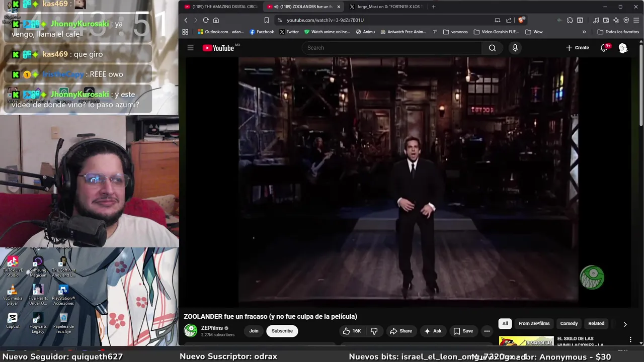Focus the YouTube search field
Viewport: 644px width, 362px height.
pos(392,48)
